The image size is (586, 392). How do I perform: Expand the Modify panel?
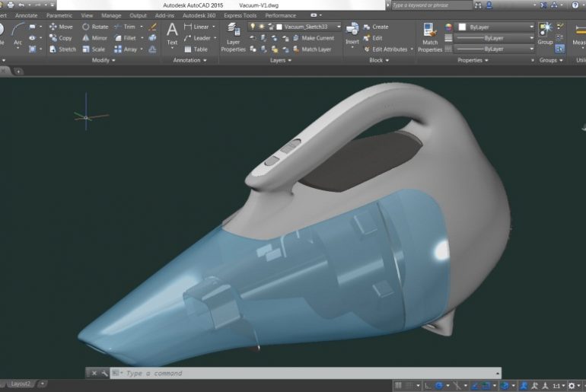point(104,60)
